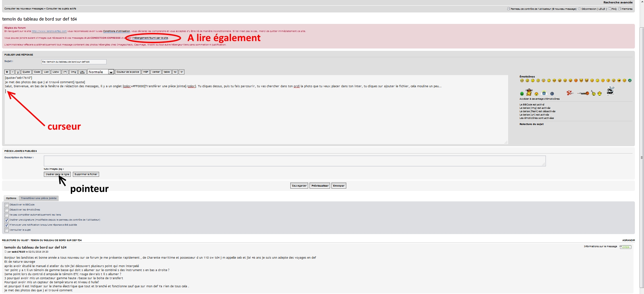Insert the sleeping Zzz emoticon
This screenshot has width=644, height=294.
pos(593,93)
